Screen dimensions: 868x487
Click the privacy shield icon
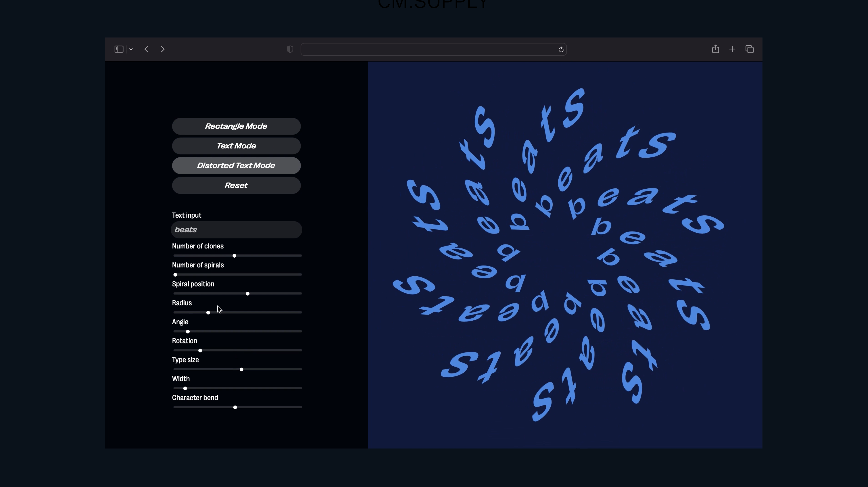(x=290, y=49)
